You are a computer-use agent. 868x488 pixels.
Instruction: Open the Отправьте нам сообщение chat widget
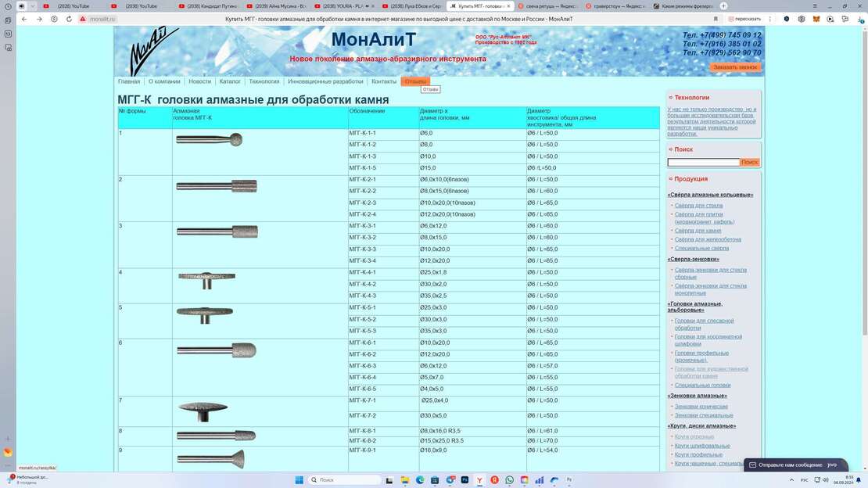[794, 465]
